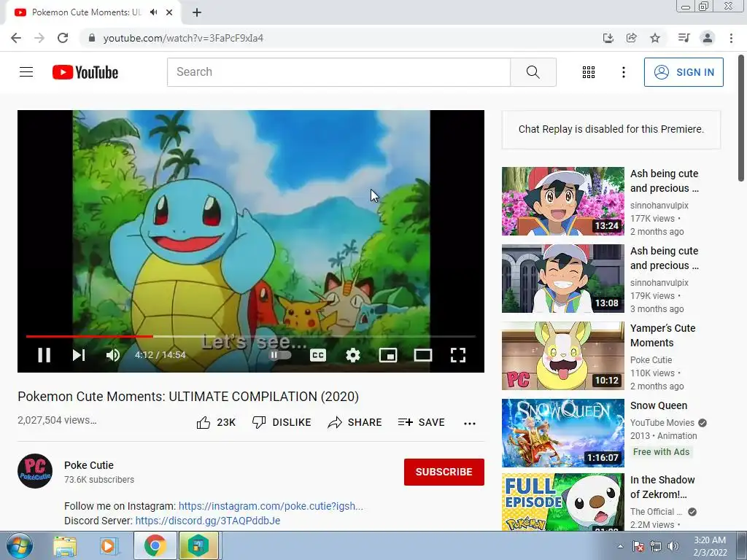The width and height of the screenshot is (747, 560).
Task: Click Snow Queen title text
Action: 659,405
